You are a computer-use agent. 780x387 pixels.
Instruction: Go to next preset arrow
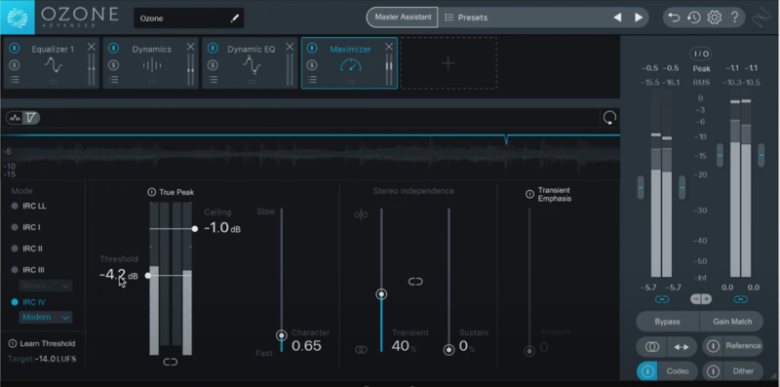click(x=638, y=17)
